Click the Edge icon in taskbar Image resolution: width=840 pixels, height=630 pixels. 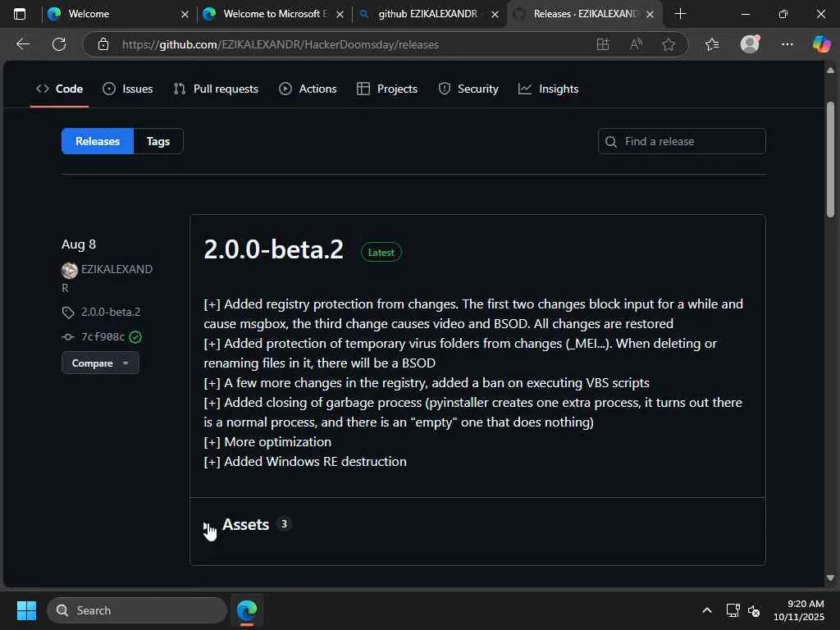click(x=247, y=610)
